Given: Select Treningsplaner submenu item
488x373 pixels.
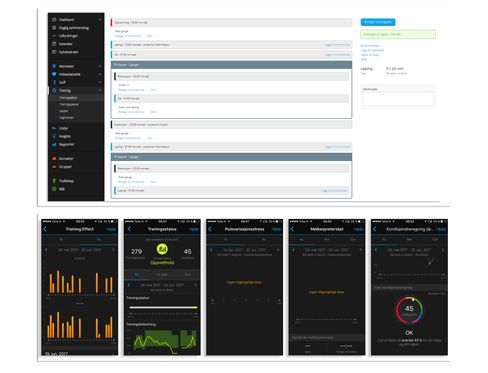Looking at the screenshot, I should pos(69,104).
